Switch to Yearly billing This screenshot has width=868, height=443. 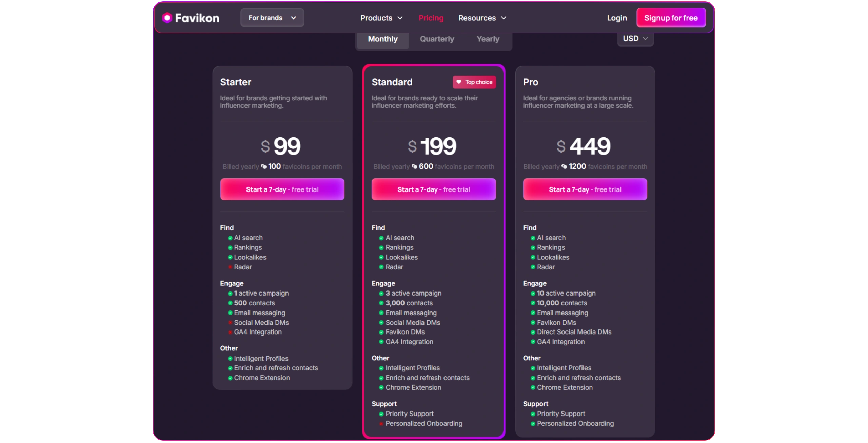[x=488, y=39]
